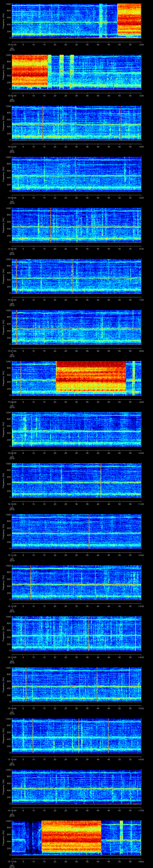Select the "15:03:00" time axis label

click(12, 147)
